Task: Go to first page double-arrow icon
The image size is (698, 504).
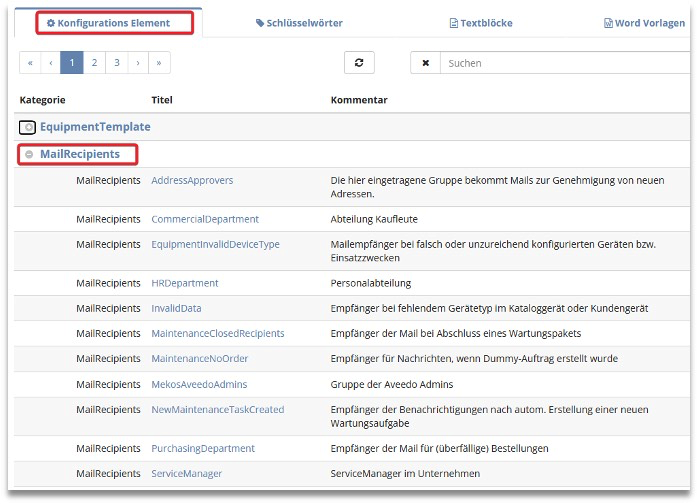Action: tap(30, 63)
